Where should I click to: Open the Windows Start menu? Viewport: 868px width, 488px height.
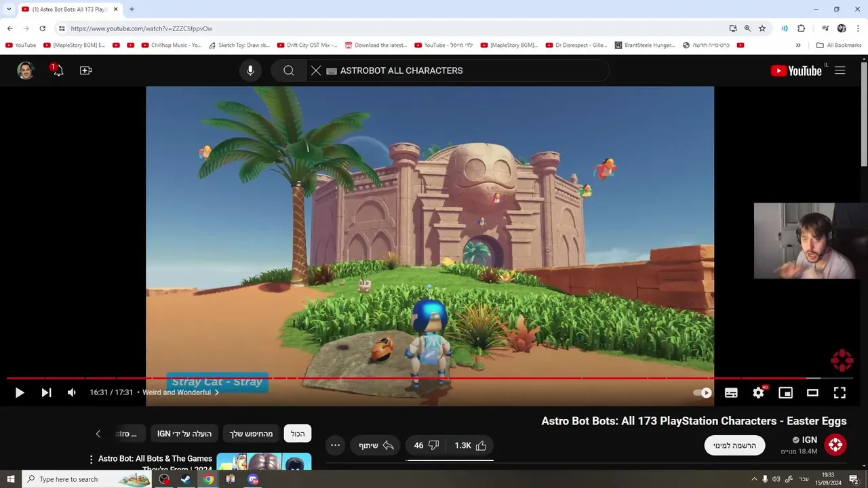pos(10,479)
